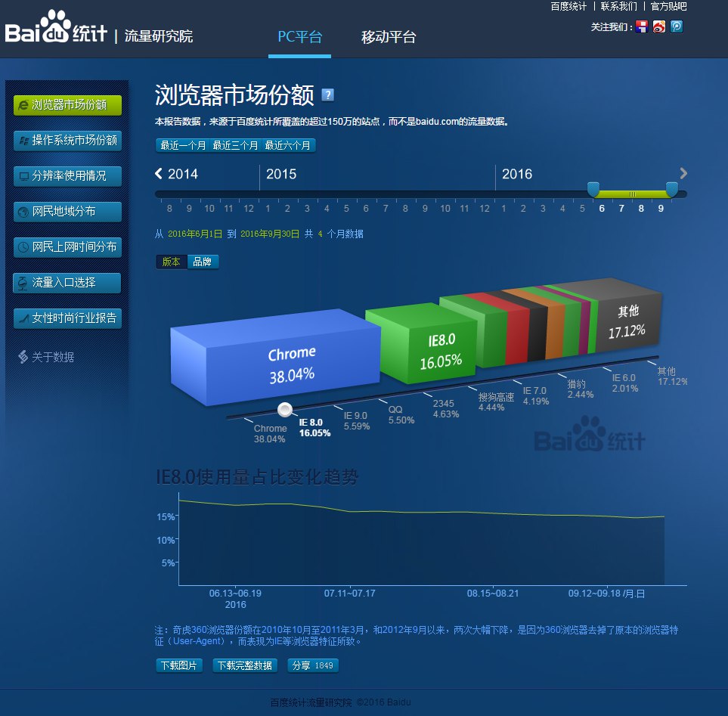Image resolution: width=728 pixels, height=716 pixels.
Task: Click the red segment in the bar
Action: pyautogui.click(x=517, y=335)
